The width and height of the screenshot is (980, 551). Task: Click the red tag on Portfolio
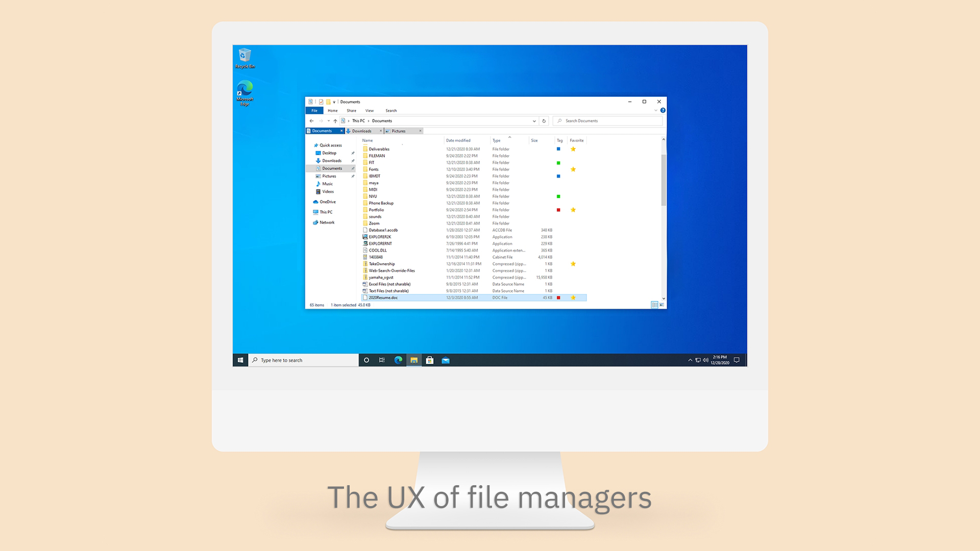tap(558, 210)
